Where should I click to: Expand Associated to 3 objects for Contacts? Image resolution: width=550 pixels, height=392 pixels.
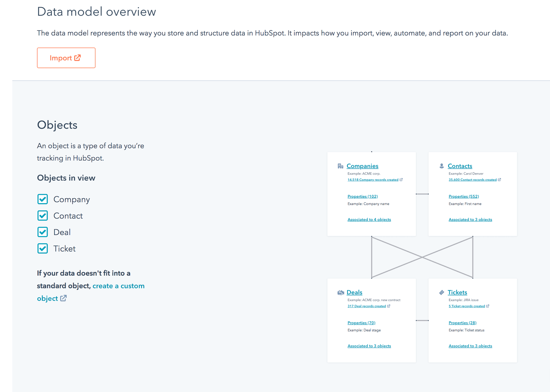[470, 219]
